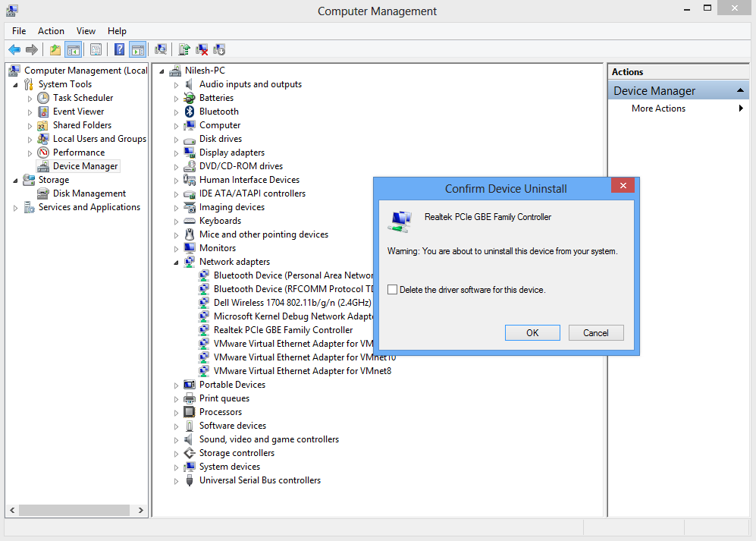The width and height of the screenshot is (756, 541).
Task: Click the Processors chip icon
Action: pyautogui.click(x=190, y=412)
